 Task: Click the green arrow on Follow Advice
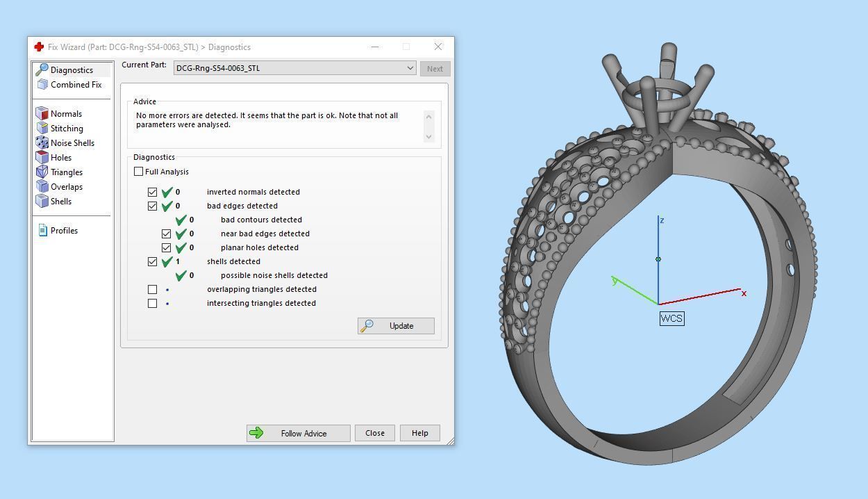pyautogui.click(x=256, y=433)
